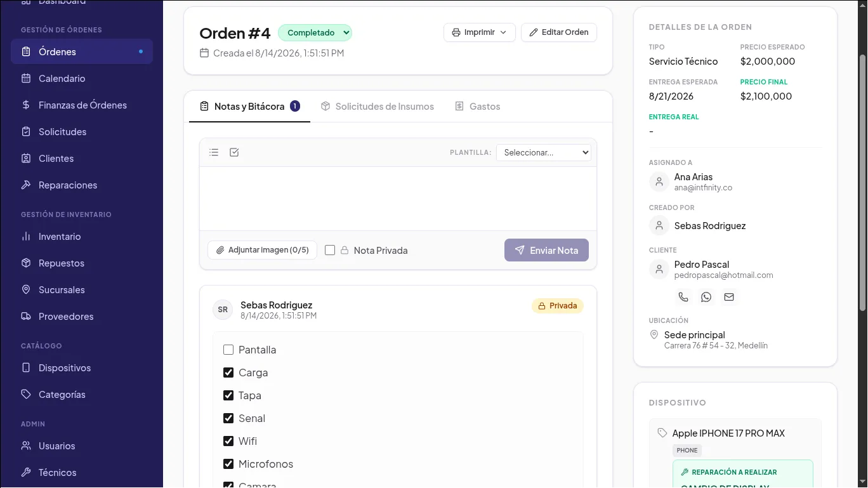The width and height of the screenshot is (868, 488).
Task: Call the client with the phone icon
Action: (683, 297)
